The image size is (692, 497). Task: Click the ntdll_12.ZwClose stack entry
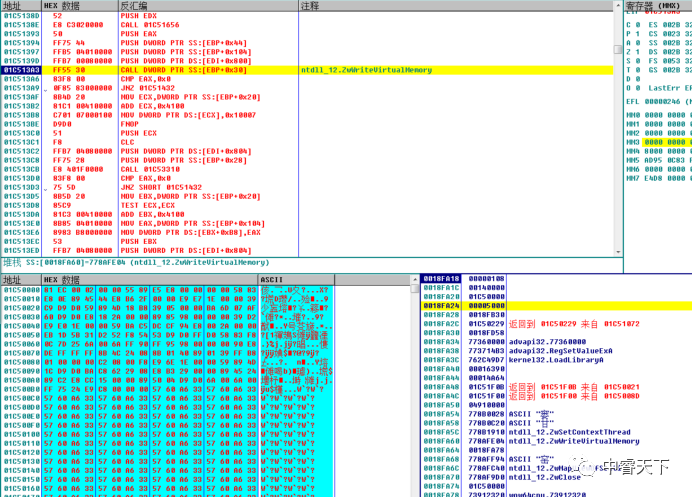click(x=545, y=478)
